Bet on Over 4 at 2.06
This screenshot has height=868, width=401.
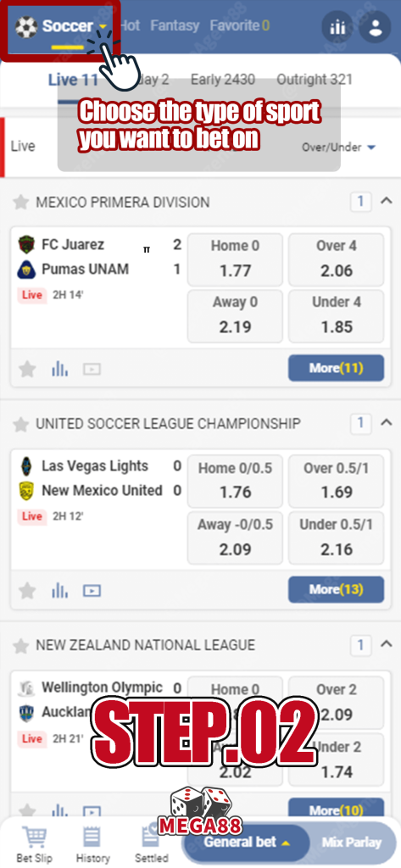(x=336, y=259)
